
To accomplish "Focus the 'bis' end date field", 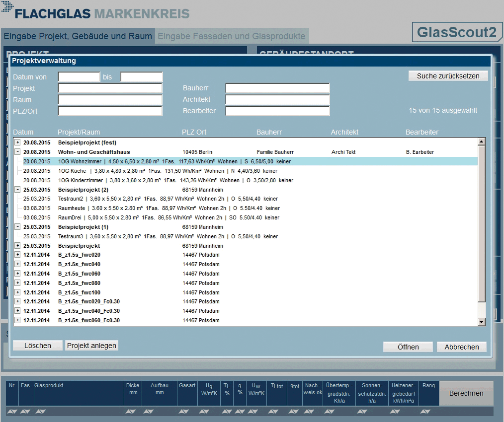I will (x=142, y=77).
